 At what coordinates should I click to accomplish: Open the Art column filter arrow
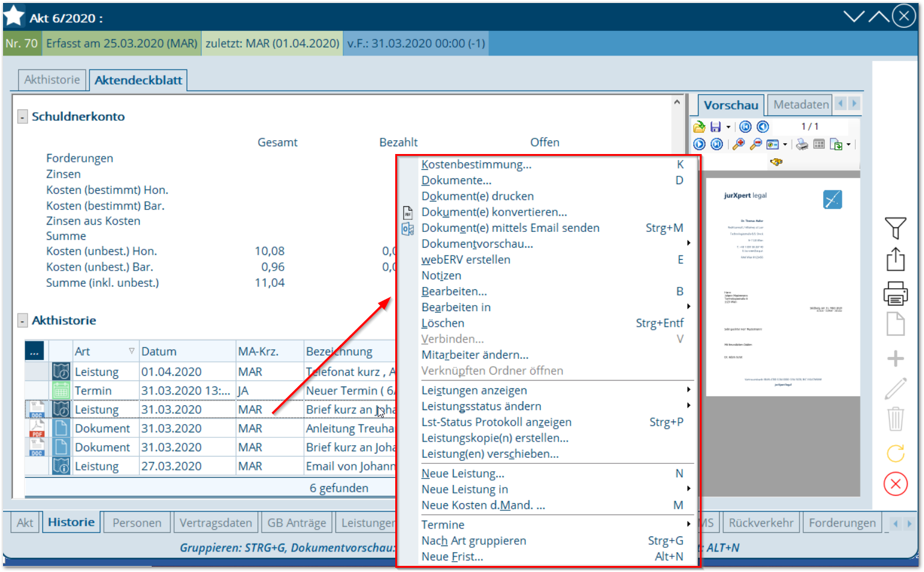(x=131, y=351)
